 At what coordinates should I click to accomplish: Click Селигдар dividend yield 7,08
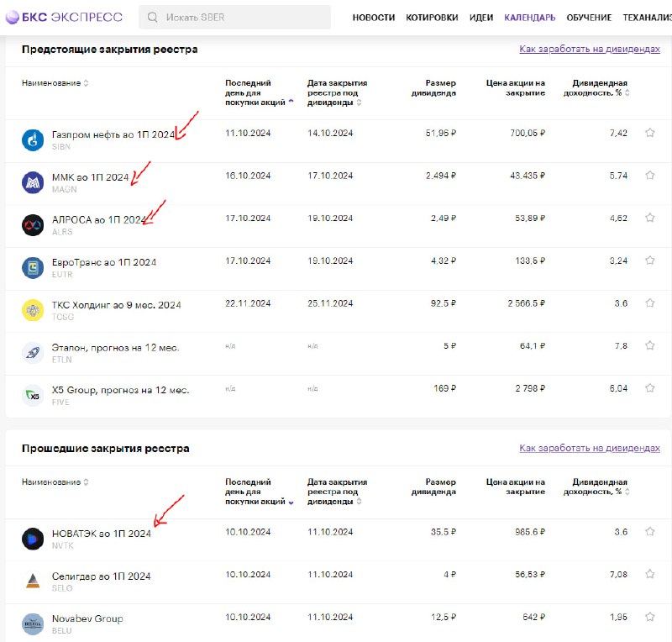coord(618,574)
